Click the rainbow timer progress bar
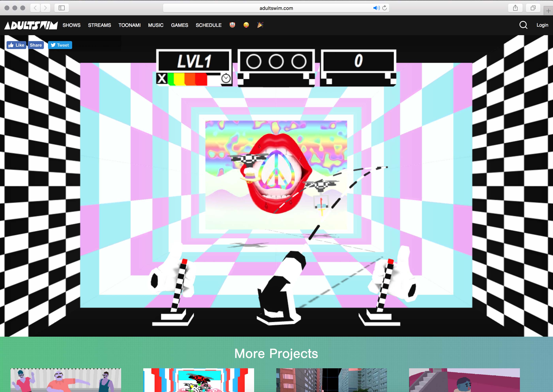553x392 pixels. 187,79
